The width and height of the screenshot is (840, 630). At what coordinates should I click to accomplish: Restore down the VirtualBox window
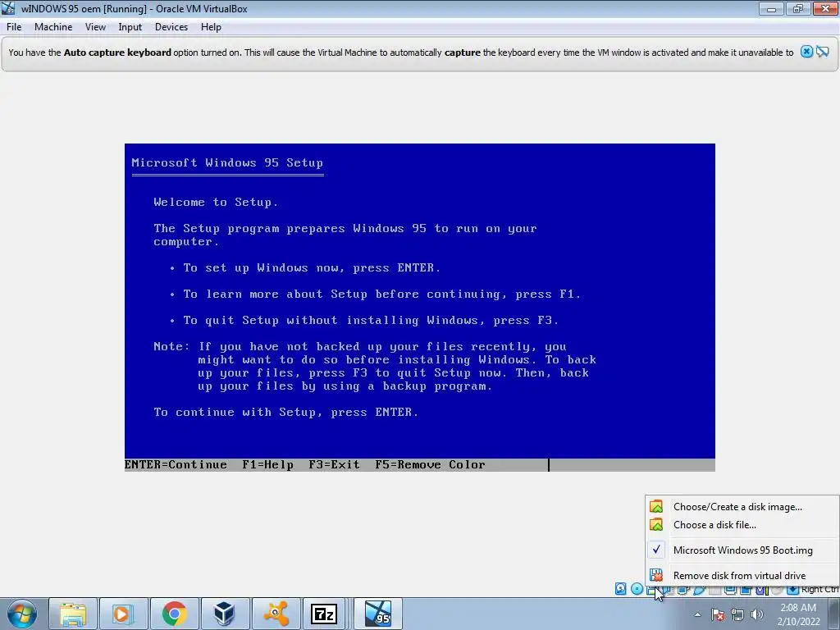click(x=798, y=8)
